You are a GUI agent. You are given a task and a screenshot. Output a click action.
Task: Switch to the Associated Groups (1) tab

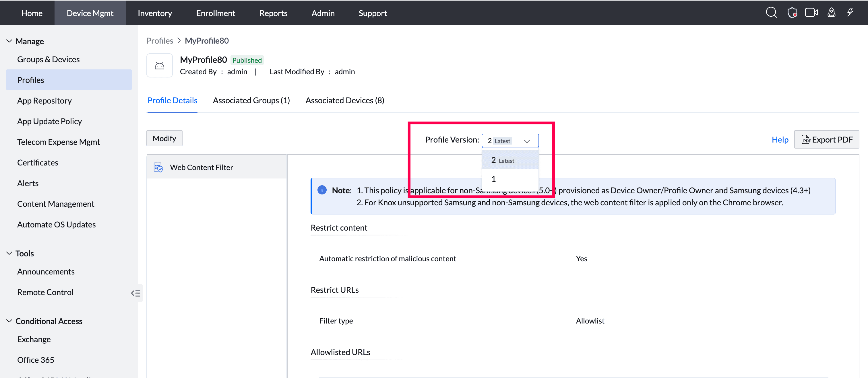[251, 100]
